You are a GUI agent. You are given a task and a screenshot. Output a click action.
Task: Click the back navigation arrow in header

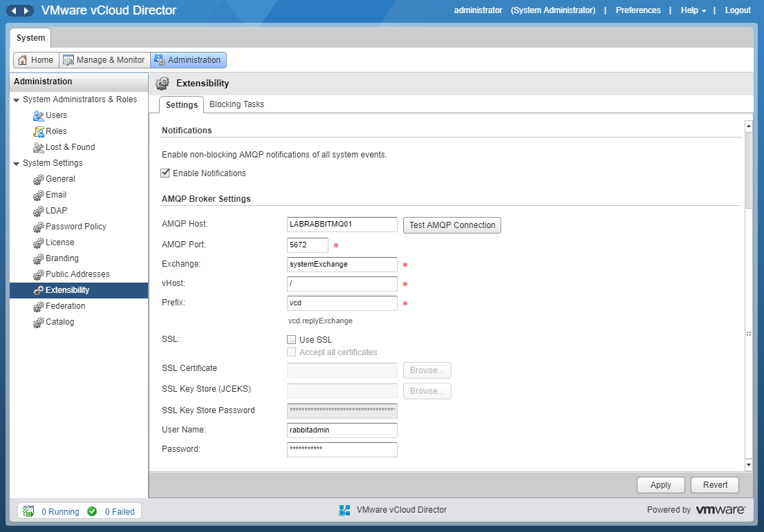(x=14, y=11)
